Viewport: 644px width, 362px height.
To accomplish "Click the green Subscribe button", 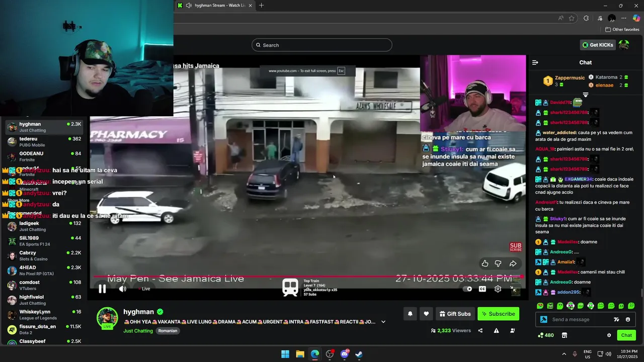I will point(498,314).
